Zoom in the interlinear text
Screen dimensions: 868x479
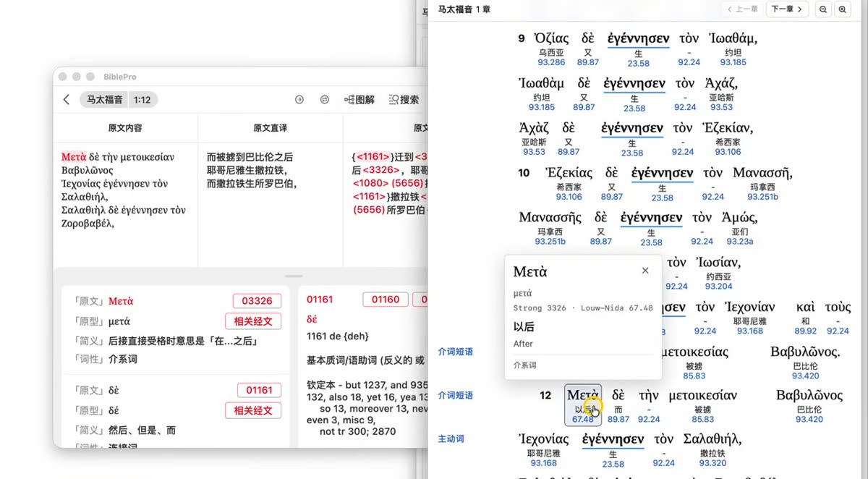click(842, 9)
